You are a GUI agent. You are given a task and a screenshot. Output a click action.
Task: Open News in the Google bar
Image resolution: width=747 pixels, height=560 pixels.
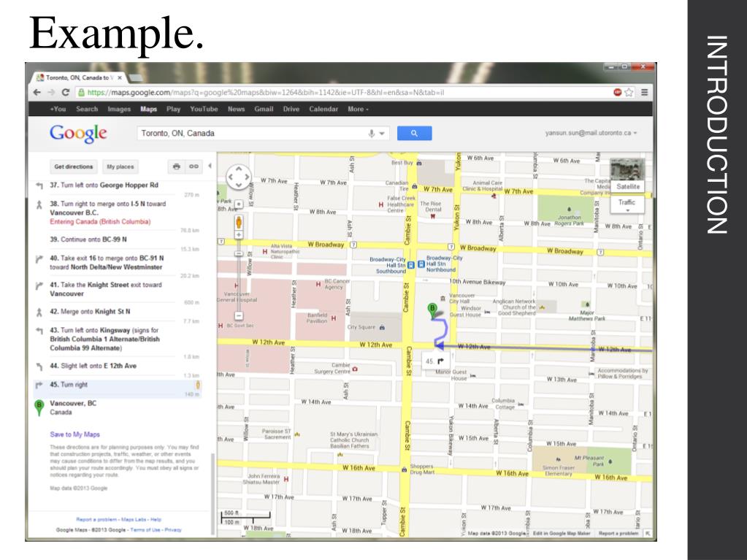pos(236,109)
